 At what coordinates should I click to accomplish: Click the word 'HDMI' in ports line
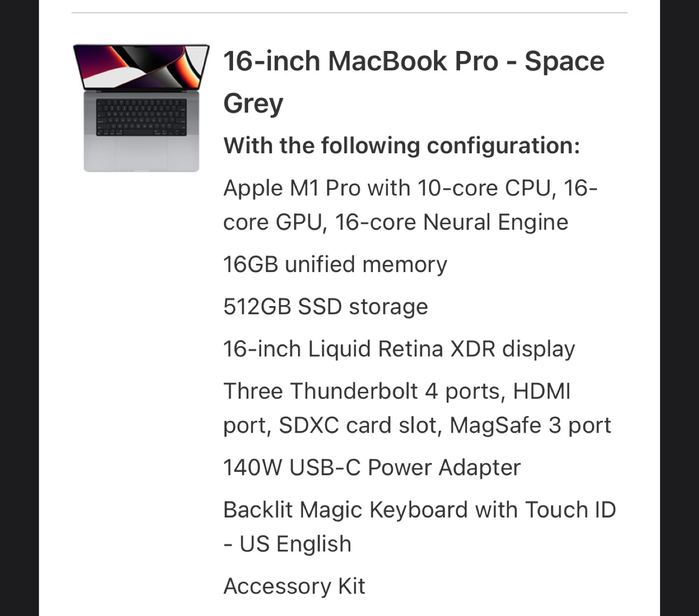[541, 391]
